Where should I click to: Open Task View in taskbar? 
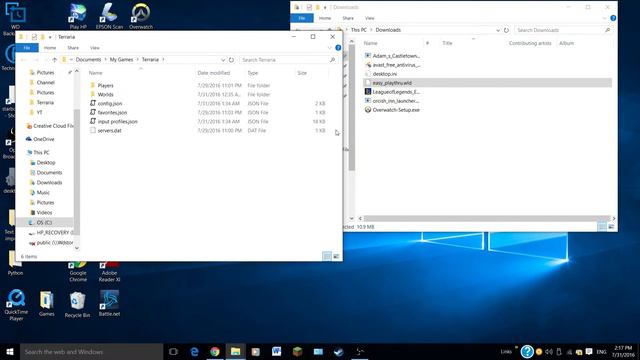point(173,351)
